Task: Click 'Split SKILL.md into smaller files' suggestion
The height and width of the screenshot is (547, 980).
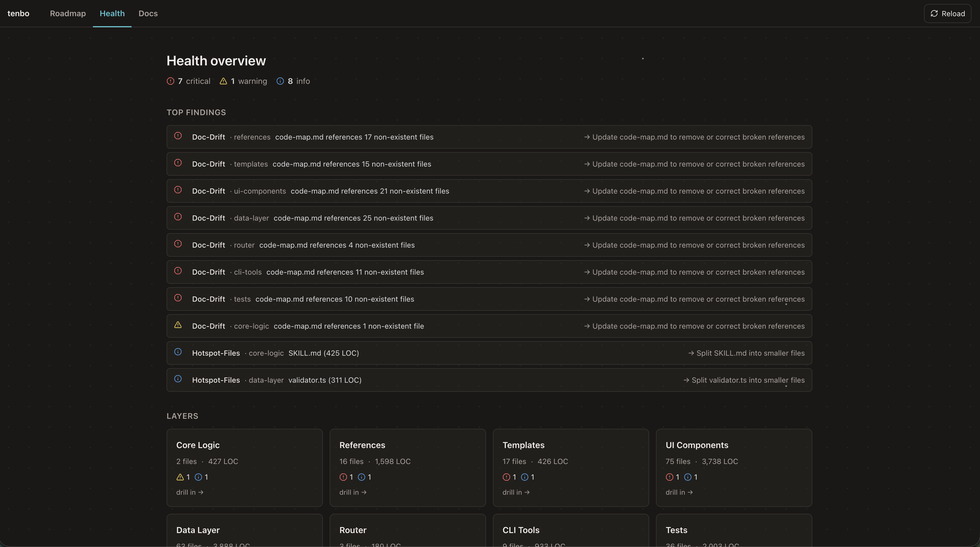Action: coord(746,353)
